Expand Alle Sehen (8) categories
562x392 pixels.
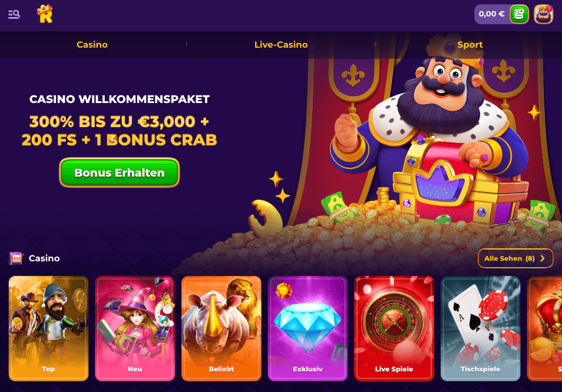tap(515, 258)
